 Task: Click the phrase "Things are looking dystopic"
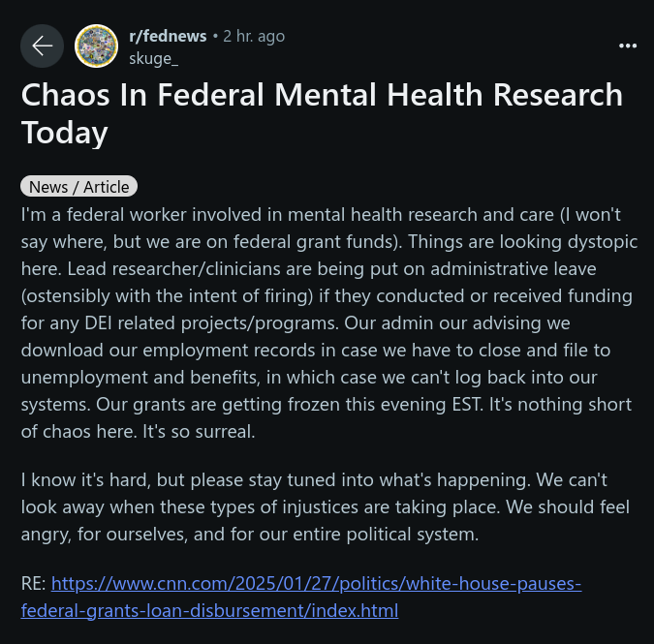(522, 242)
